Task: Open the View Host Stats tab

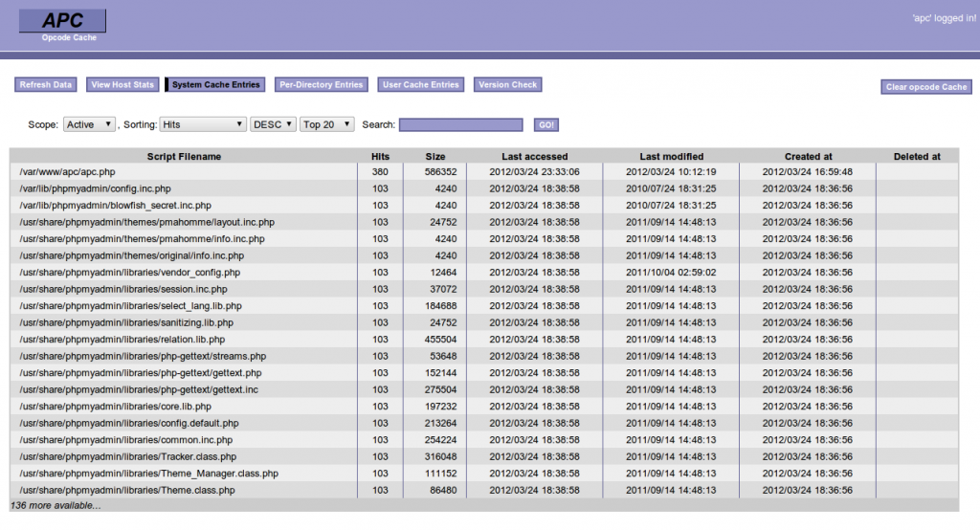Action: (122, 84)
